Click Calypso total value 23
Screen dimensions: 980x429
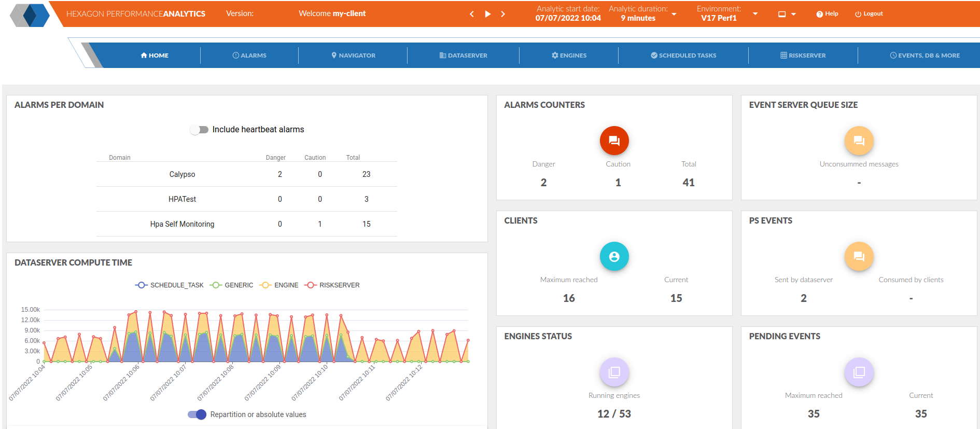click(x=367, y=174)
